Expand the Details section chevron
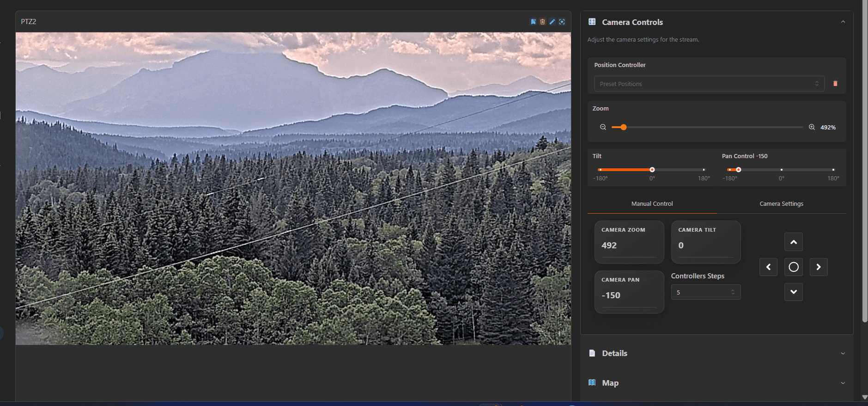The width and height of the screenshot is (868, 406). click(843, 353)
